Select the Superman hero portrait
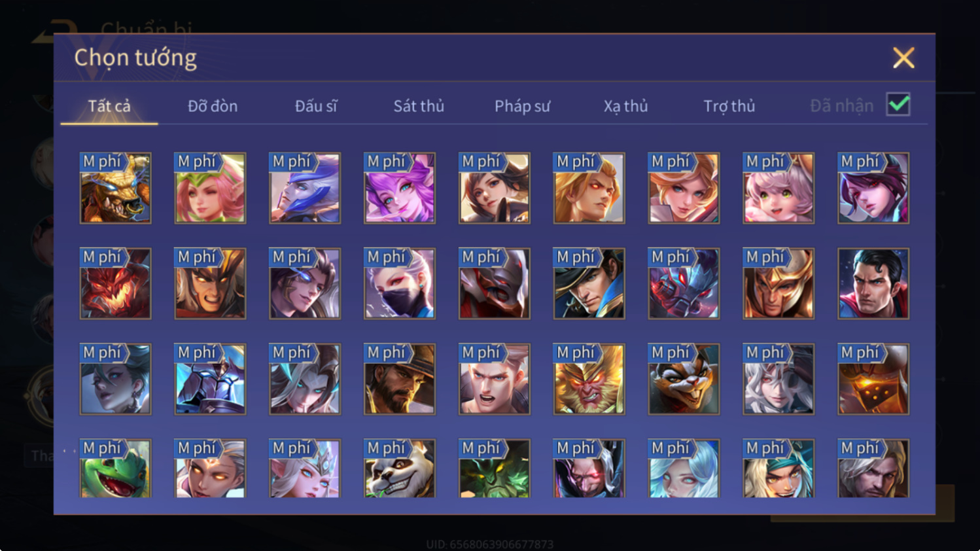 click(x=873, y=283)
